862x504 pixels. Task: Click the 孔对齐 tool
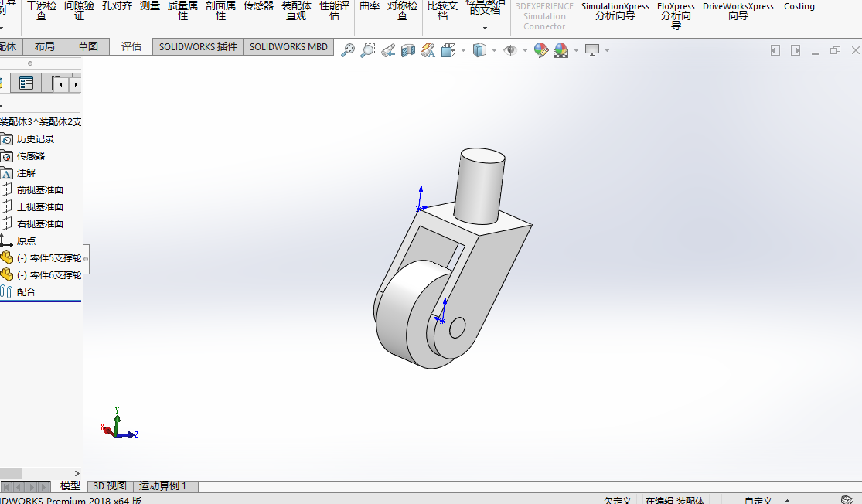click(x=117, y=6)
